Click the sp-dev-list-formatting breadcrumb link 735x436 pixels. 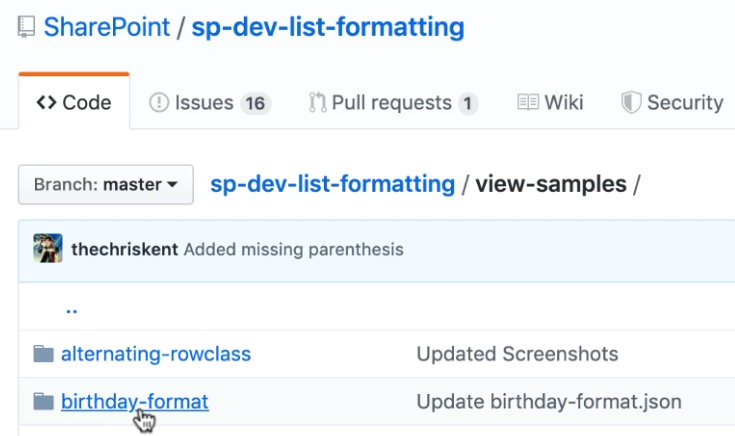(332, 184)
